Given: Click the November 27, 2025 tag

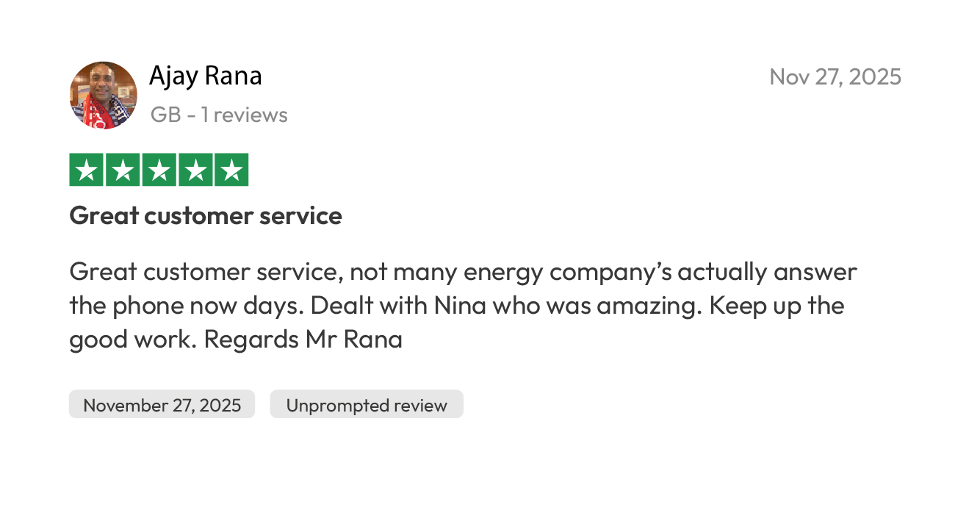Looking at the screenshot, I should pyautogui.click(x=162, y=405).
